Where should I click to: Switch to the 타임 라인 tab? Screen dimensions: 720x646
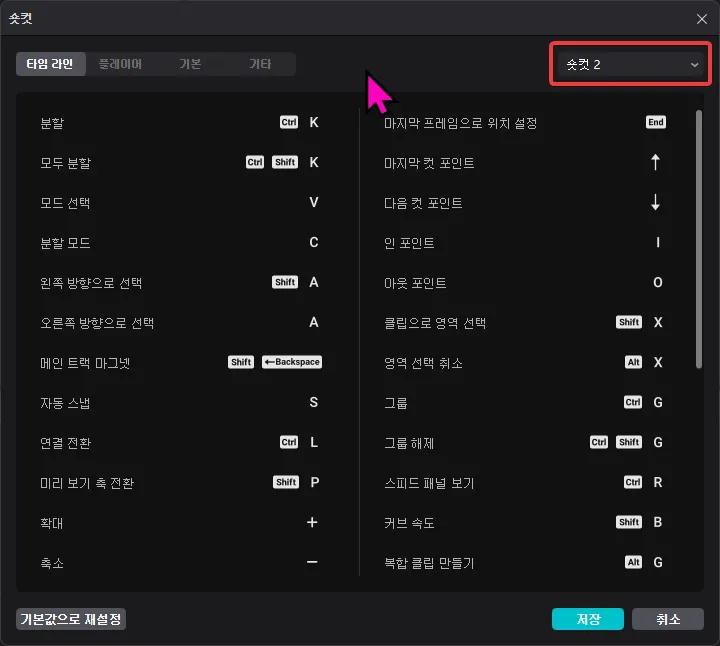(x=51, y=64)
